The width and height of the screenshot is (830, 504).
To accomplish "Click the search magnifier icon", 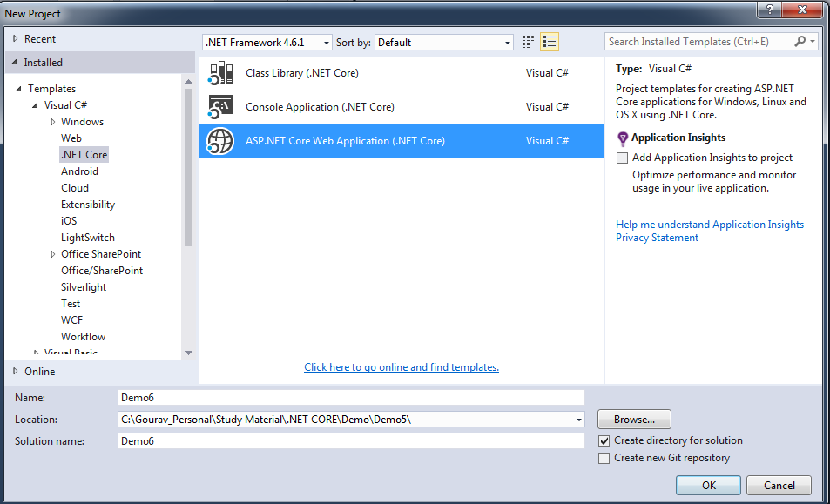I will [800, 41].
